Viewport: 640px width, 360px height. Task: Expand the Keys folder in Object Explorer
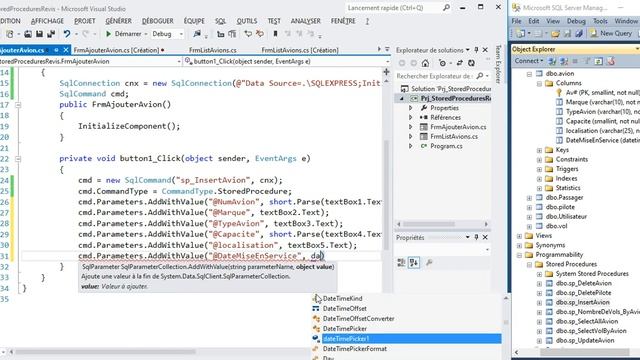[x=539, y=150]
